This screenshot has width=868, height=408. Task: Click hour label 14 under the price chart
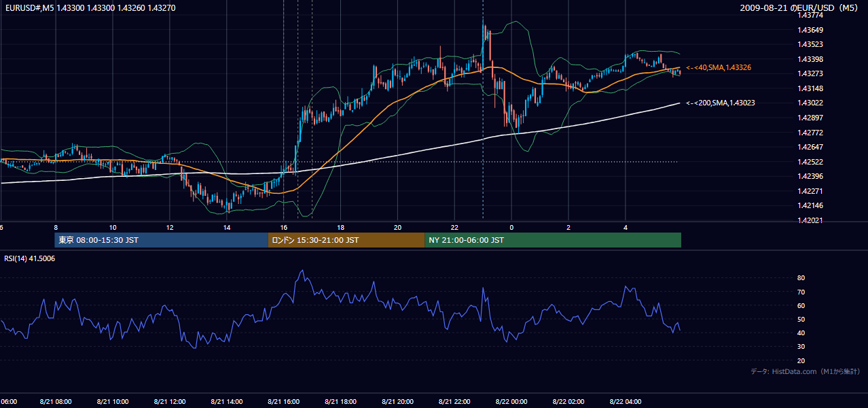(x=227, y=228)
